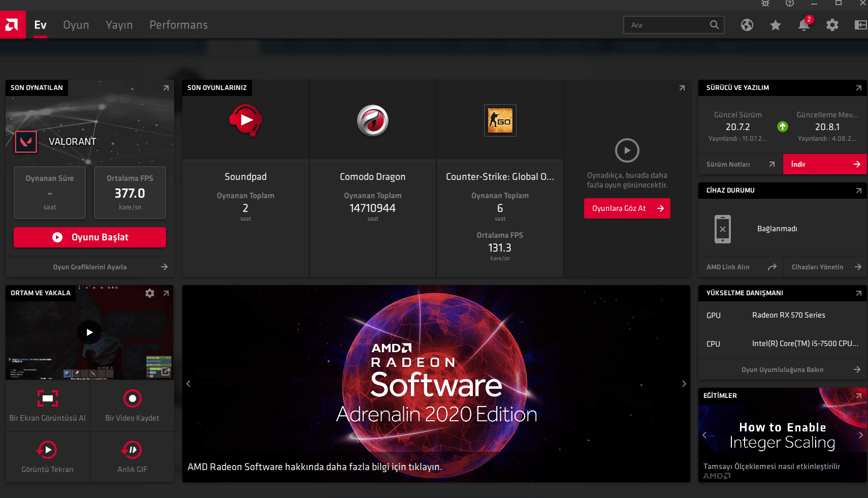Open Oyun Uyumluluğuna Bakın

(x=783, y=369)
